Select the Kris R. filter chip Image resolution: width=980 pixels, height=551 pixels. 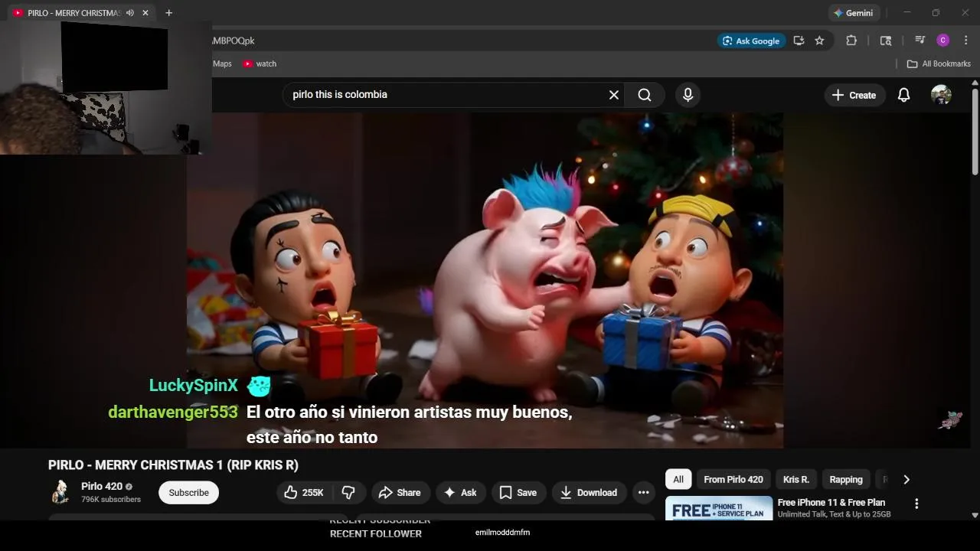[x=796, y=479]
